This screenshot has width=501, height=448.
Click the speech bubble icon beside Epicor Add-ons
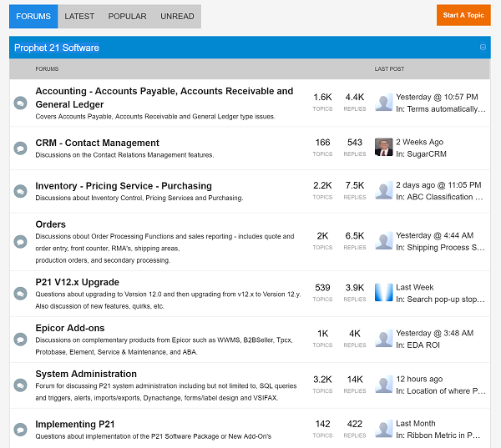20,339
